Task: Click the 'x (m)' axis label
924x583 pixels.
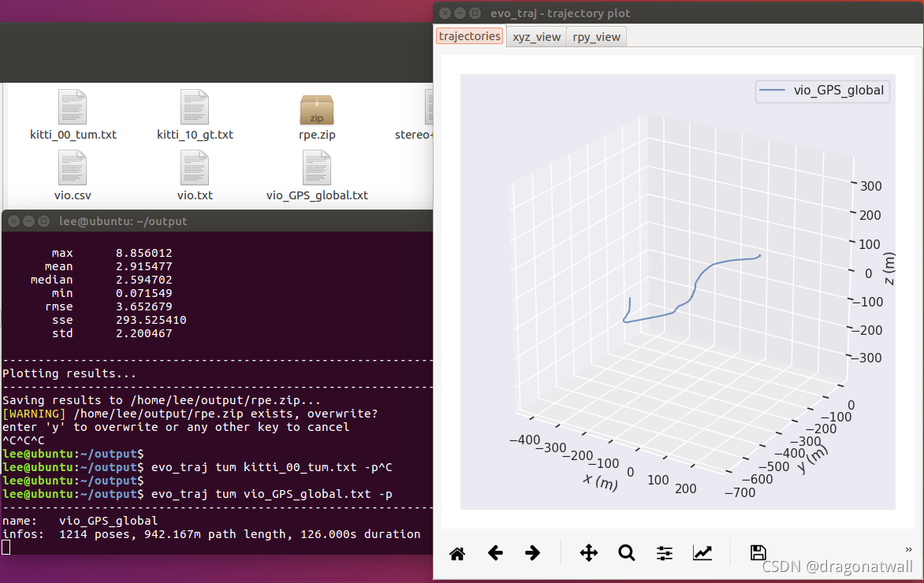Action: tap(600, 481)
